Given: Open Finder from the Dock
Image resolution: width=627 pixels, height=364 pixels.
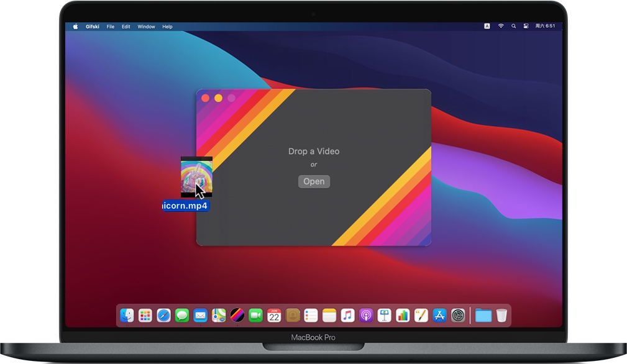Looking at the screenshot, I should pos(127,316).
